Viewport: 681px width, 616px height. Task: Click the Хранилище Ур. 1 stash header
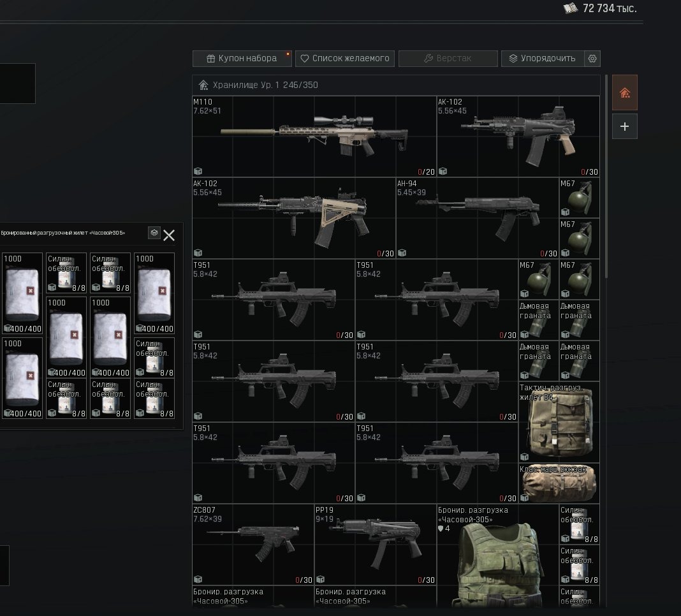point(396,85)
